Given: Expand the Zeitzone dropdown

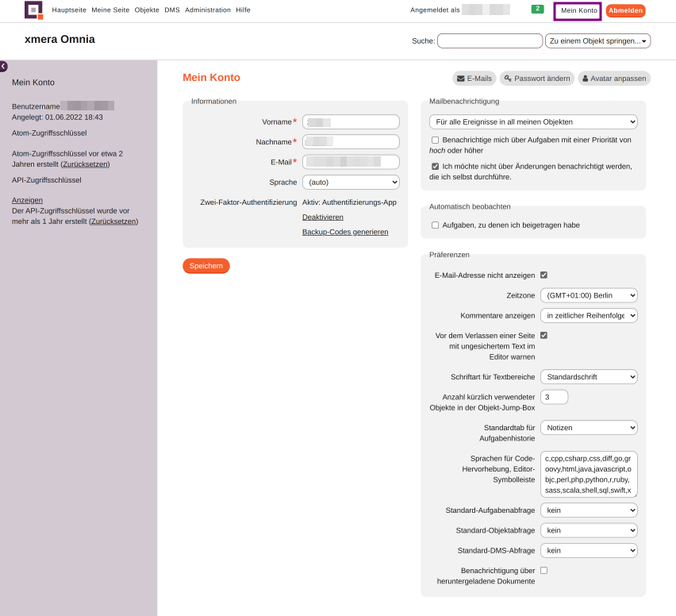Looking at the screenshot, I should point(589,295).
